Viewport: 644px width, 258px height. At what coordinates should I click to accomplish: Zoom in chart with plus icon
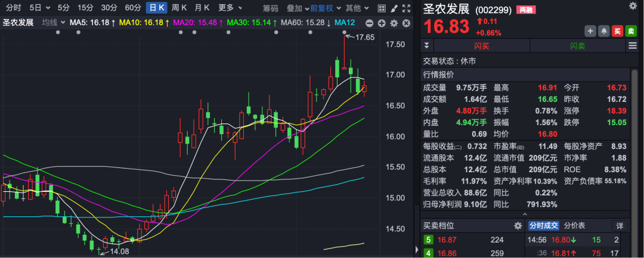pos(382,23)
